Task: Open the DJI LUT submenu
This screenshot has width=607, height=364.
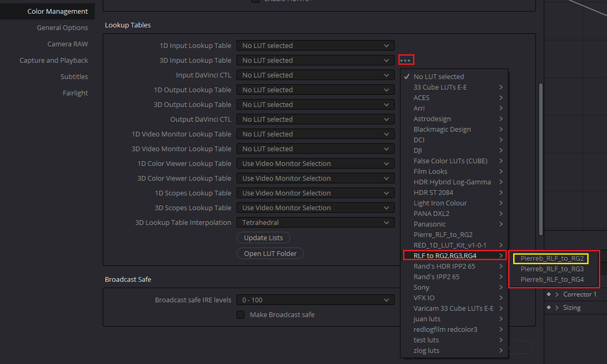Action: point(454,150)
